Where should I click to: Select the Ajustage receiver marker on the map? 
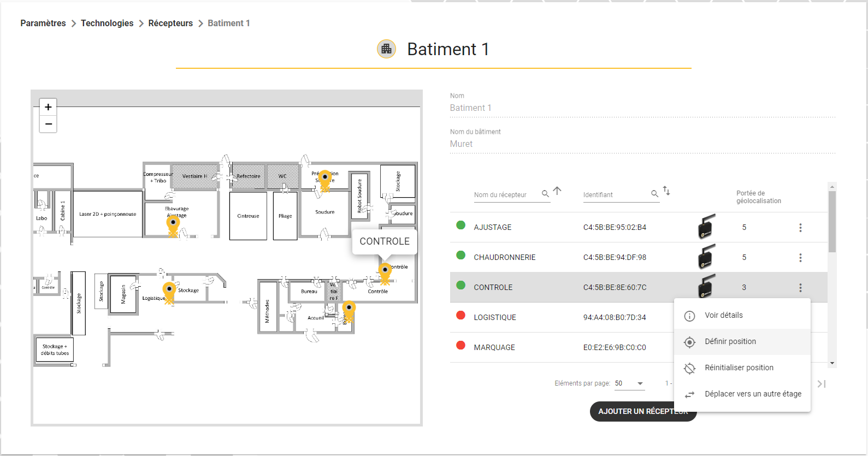(x=173, y=226)
